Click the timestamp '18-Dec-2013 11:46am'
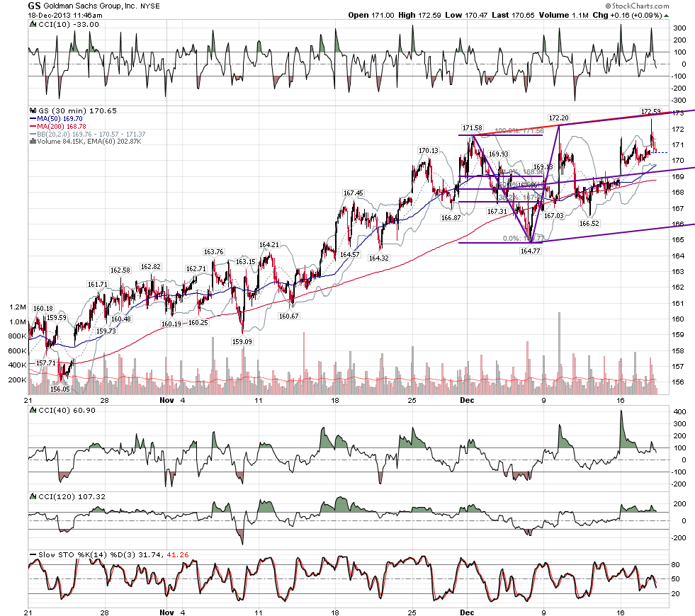Viewport: 695px width, 616px height. (x=65, y=15)
